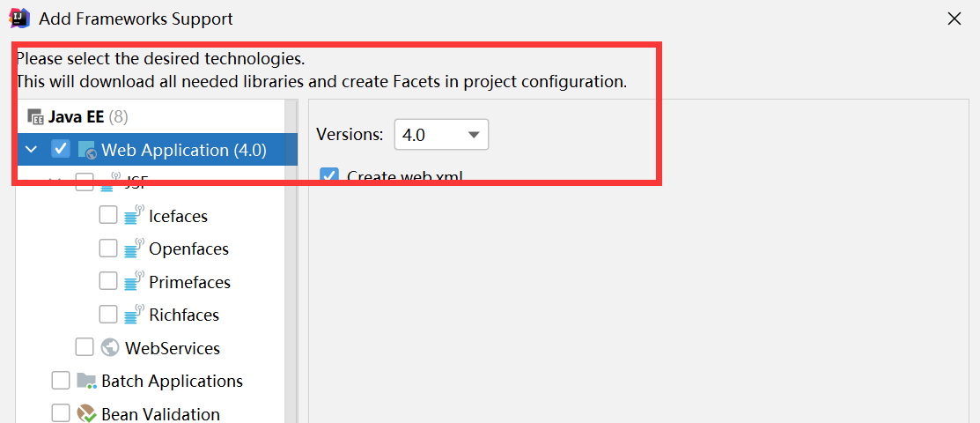Click the Bean Validation icon

(86, 414)
